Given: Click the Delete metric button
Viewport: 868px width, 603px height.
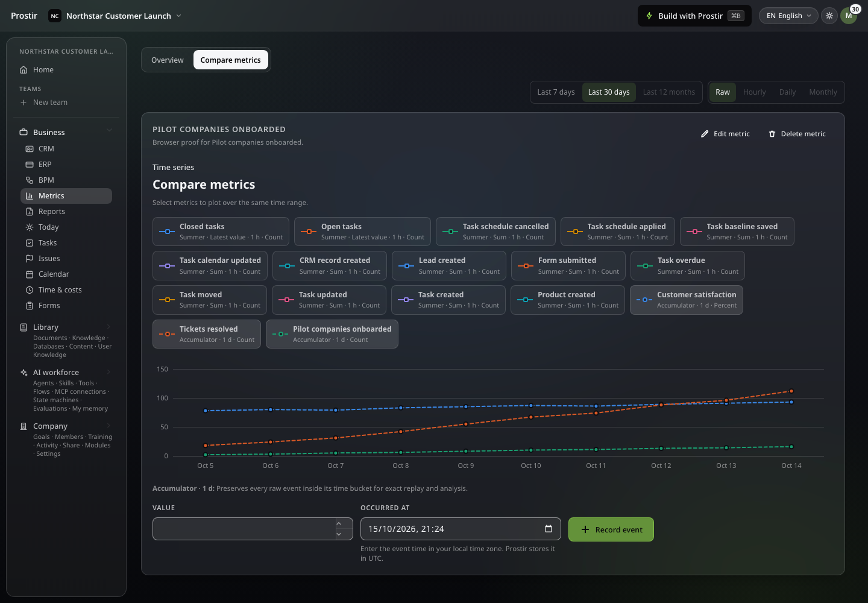Looking at the screenshot, I should tap(797, 134).
